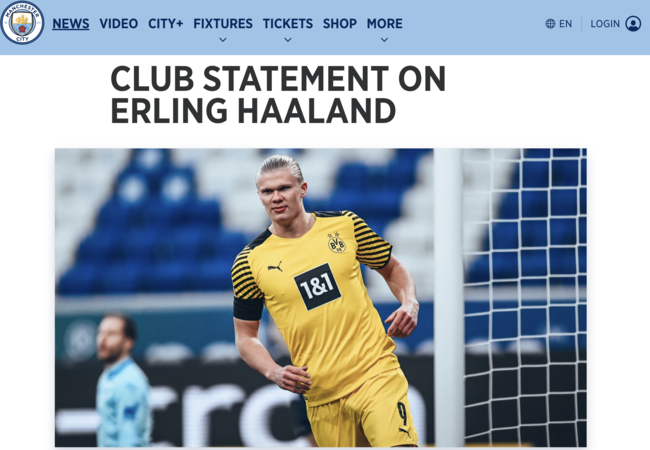This screenshot has width=650, height=450.
Task: Select TICKETS in the navigation bar
Action: click(x=288, y=24)
